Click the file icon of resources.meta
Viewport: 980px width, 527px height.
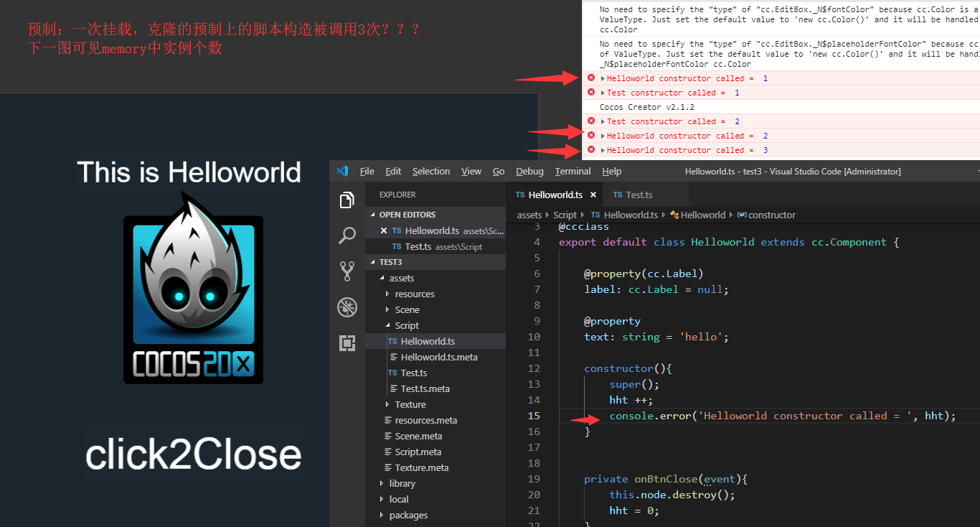pyautogui.click(x=388, y=421)
